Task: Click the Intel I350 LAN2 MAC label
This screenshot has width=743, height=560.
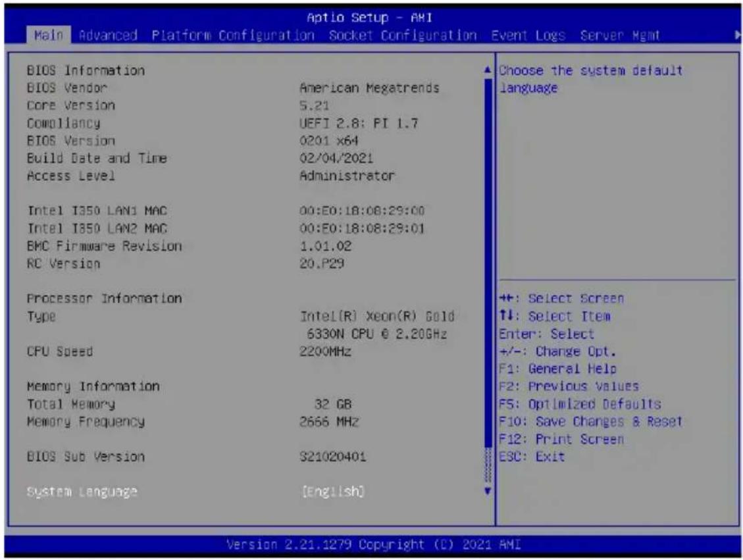Action: point(97,228)
